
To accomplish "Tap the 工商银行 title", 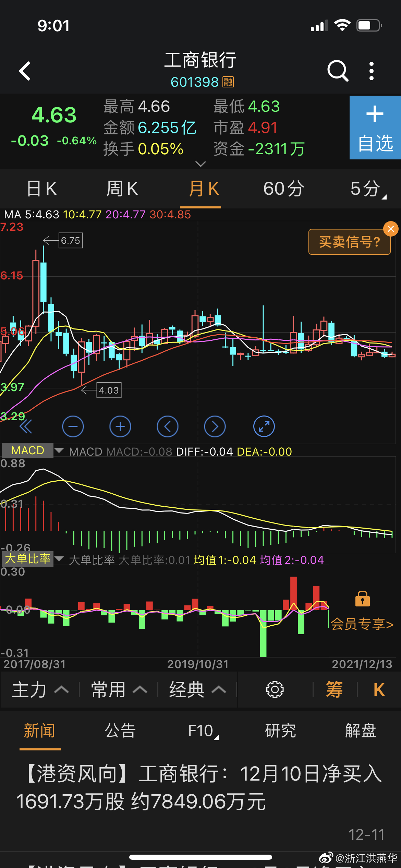I will [200, 60].
